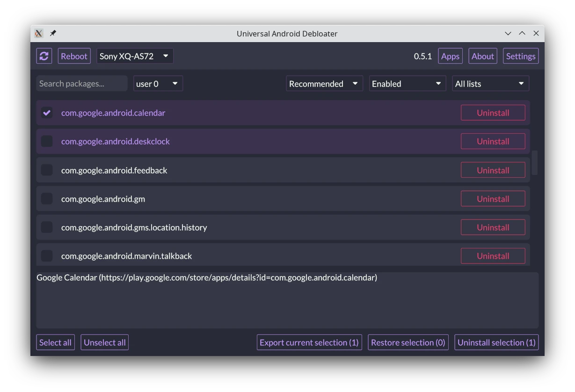Viewport: 575px width, 392px height.
Task: Click the title bar maximize chevron icon
Action: (x=522, y=33)
